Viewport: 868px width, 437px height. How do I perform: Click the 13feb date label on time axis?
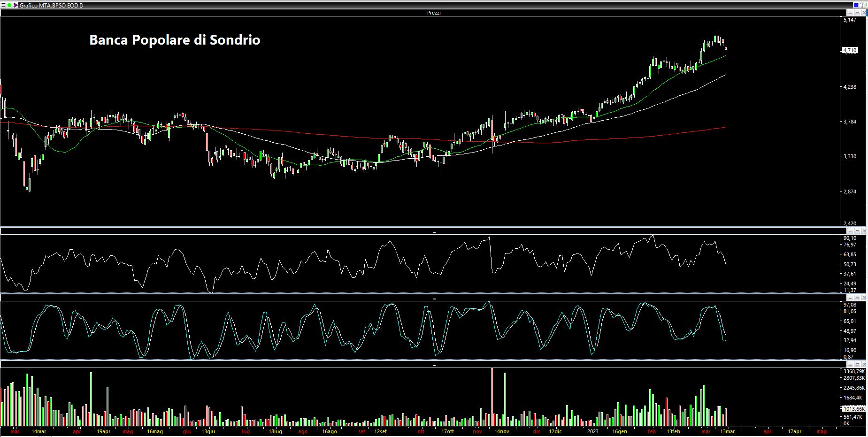pyautogui.click(x=673, y=431)
